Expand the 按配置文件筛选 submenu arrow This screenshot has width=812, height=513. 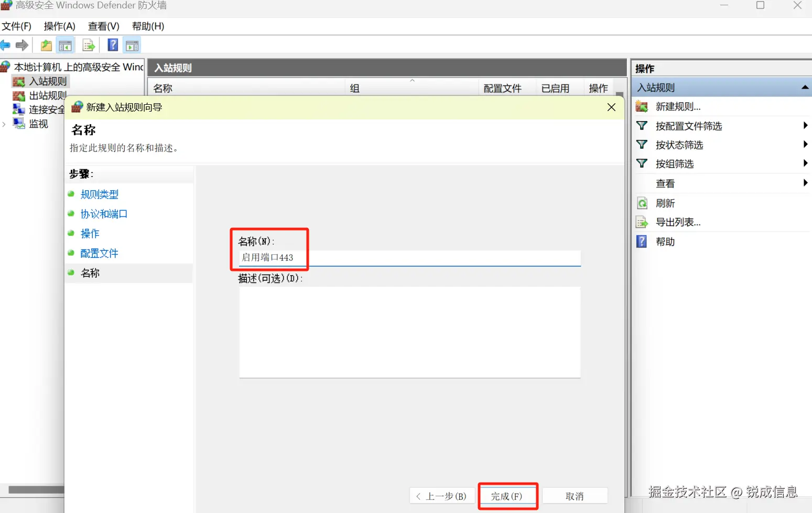[x=806, y=125]
